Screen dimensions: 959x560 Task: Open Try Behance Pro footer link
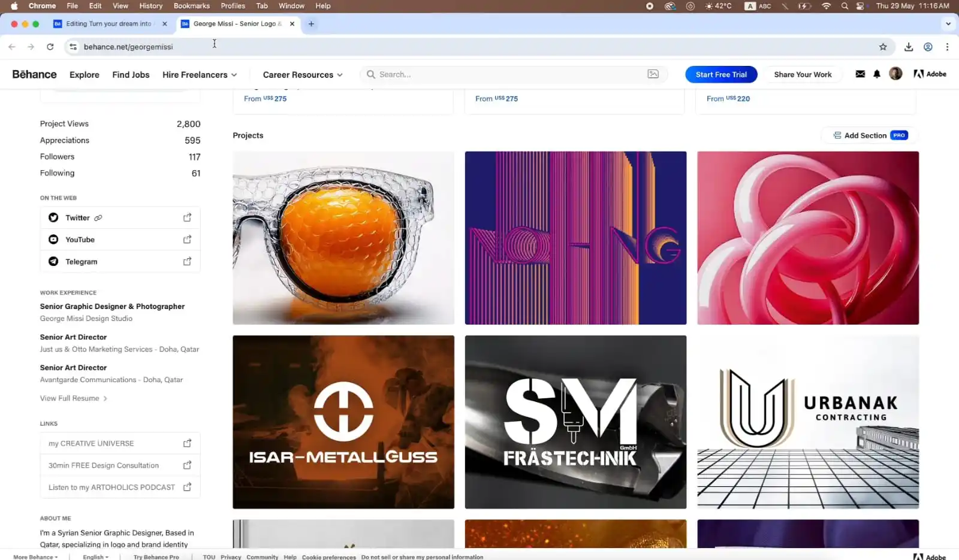point(156,556)
